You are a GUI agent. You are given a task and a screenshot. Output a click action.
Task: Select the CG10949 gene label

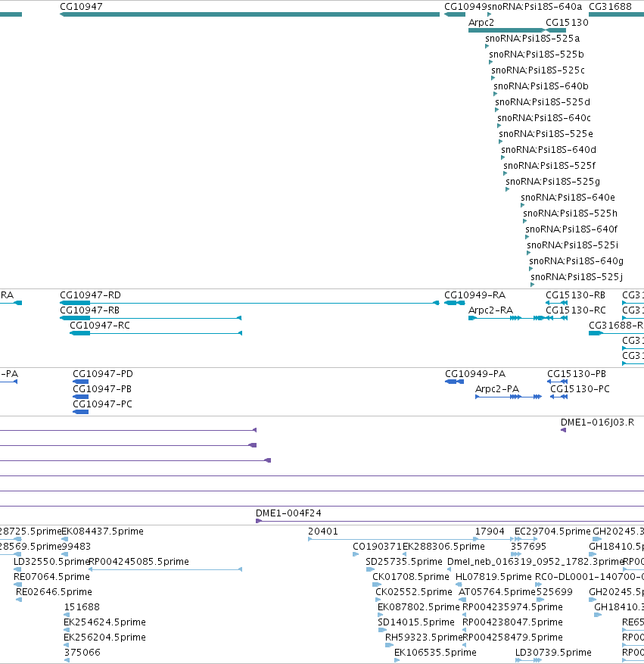click(465, 7)
